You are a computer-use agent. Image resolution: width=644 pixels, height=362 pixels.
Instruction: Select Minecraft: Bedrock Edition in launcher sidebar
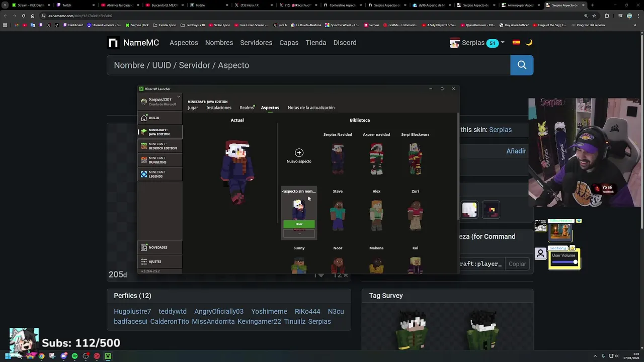point(159,146)
